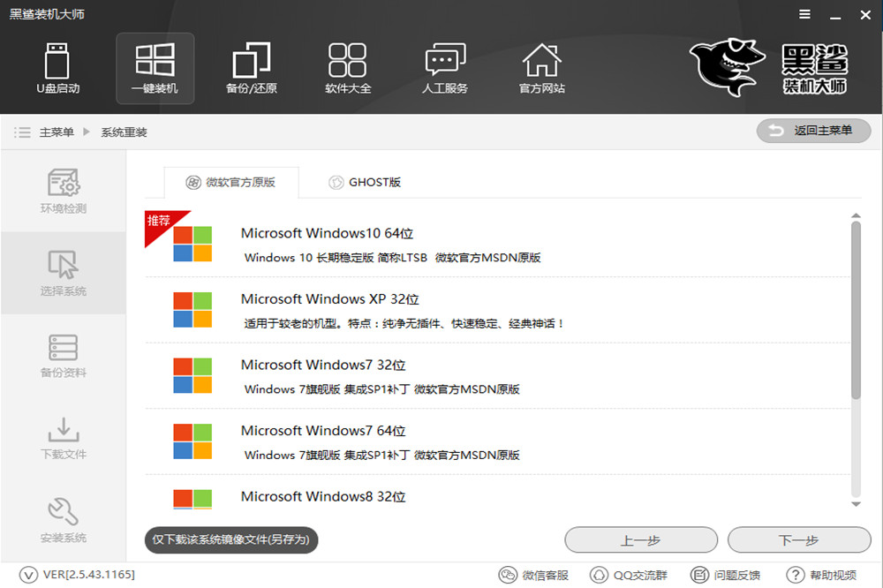
Task: Open QQ交流群 in the status bar
Action: click(x=628, y=575)
